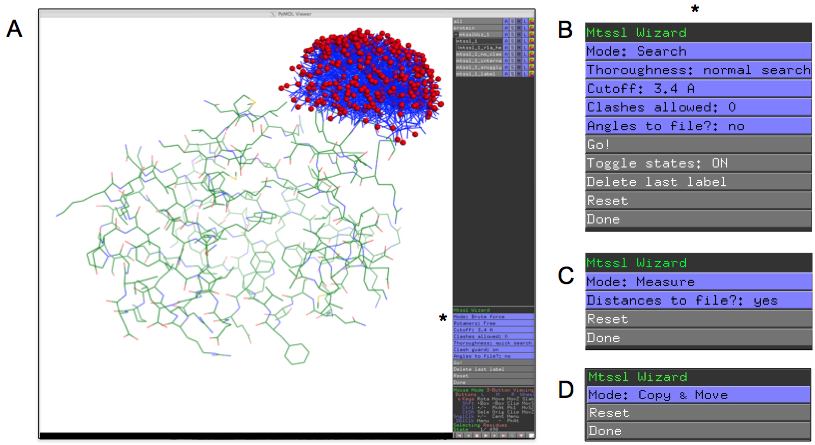This screenshot has height=445, width=815.
Task: Open the "Mode: Search" dropdown
Action: (697, 51)
